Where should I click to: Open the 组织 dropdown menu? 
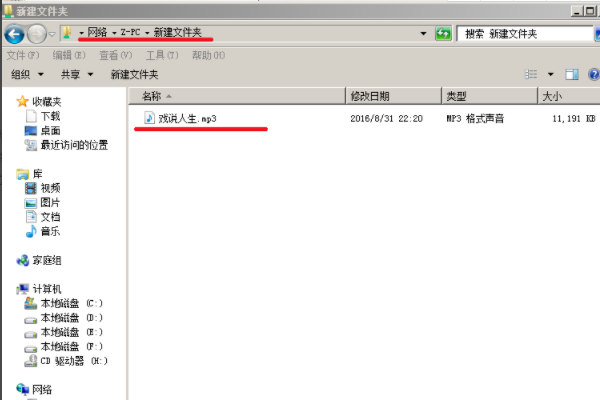(27, 74)
